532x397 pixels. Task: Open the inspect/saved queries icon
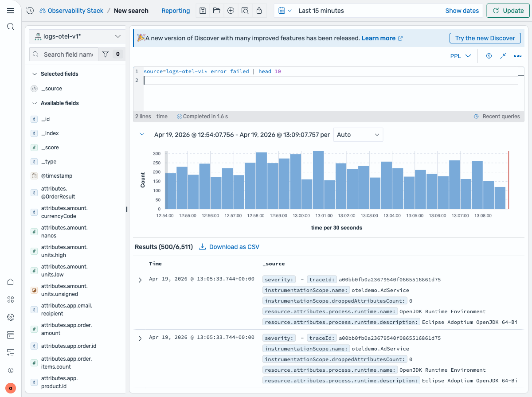(x=245, y=10)
